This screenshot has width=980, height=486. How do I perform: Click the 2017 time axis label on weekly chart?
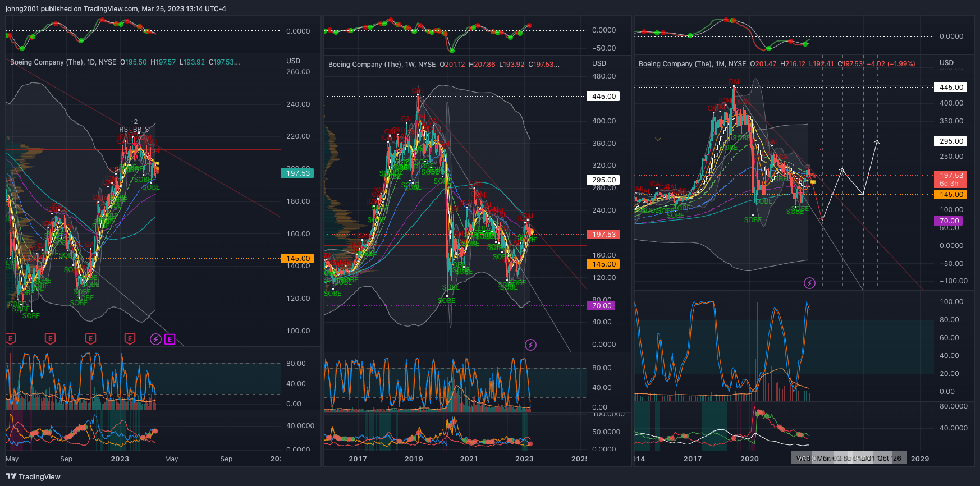(x=358, y=459)
